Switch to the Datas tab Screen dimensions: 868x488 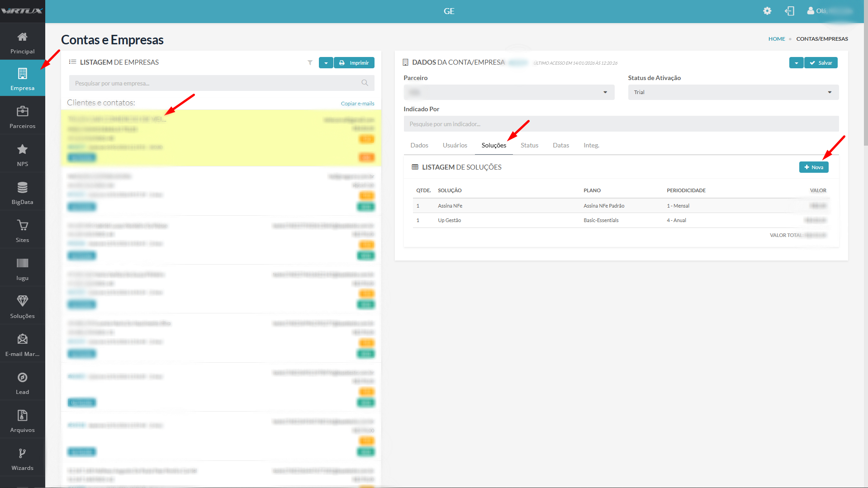click(x=560, y=145)
